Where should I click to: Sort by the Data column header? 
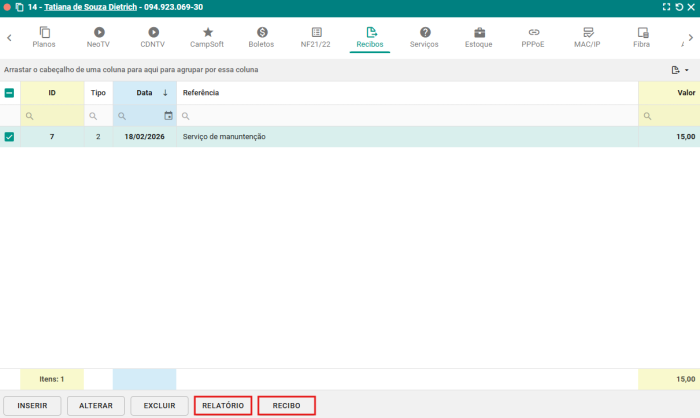[x=145, y=93]
